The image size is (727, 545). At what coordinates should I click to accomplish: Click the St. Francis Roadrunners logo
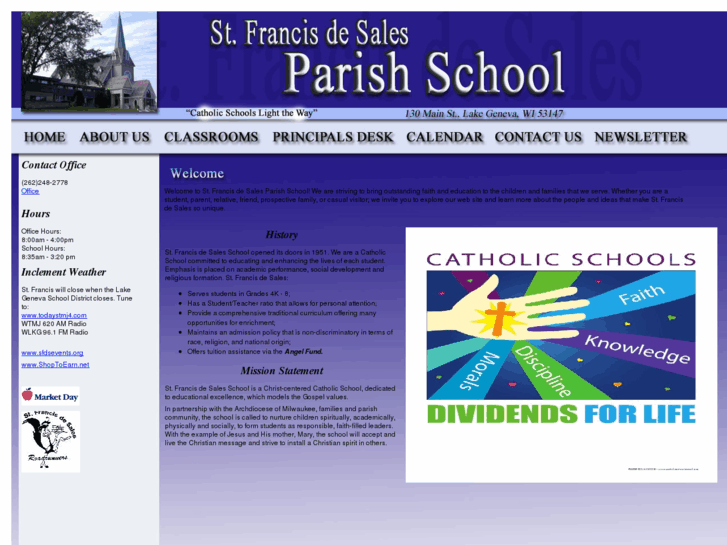(51, 441)
